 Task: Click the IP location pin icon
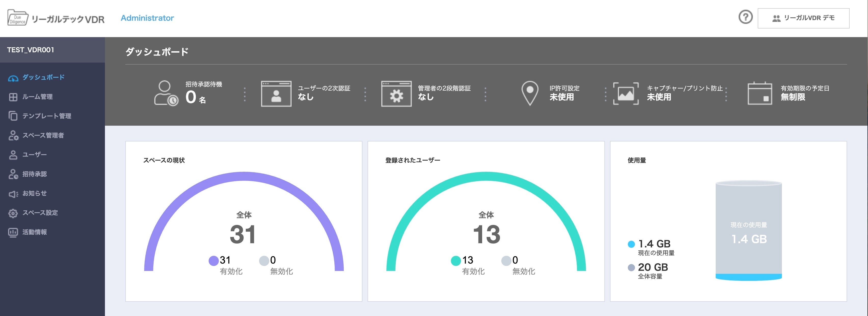tap(530, 93)
